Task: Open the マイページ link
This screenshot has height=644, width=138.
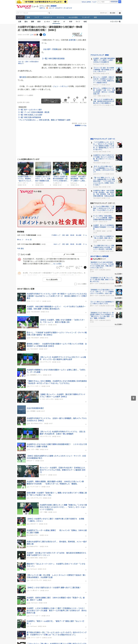Action: point(103,13)
